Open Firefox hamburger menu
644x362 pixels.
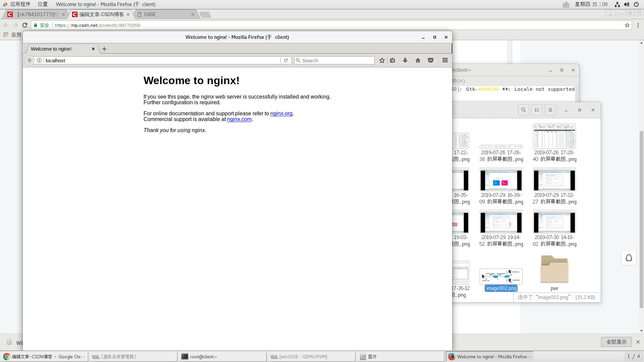pyautogui.click(x=445, y=60)
